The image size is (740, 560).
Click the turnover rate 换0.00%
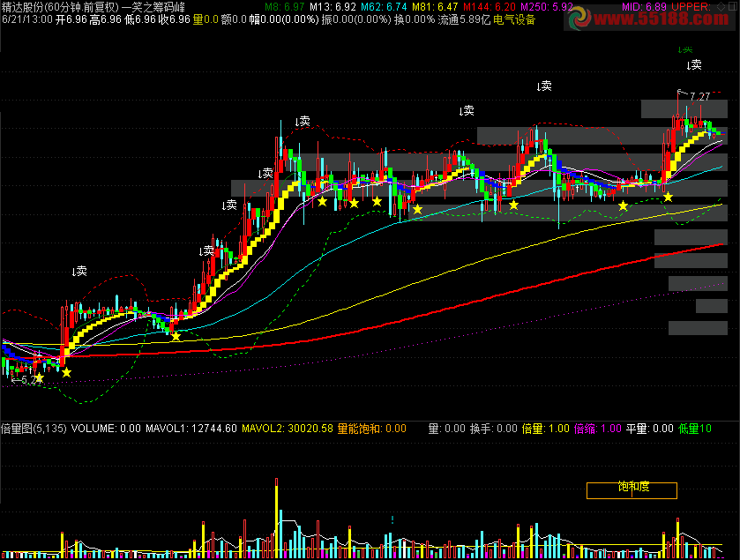415,19
